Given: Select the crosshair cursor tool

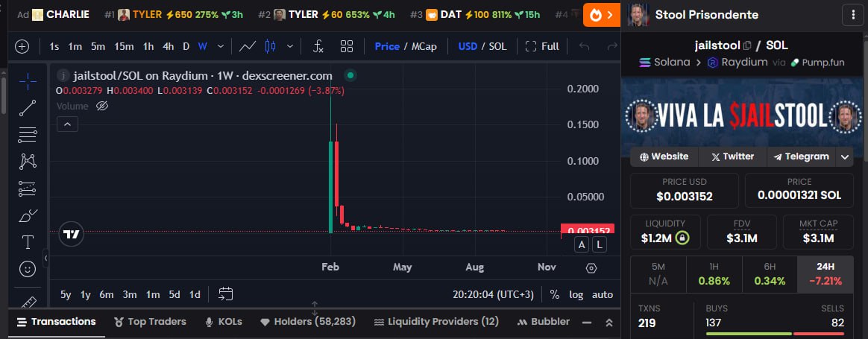Looking at the screenshot, I should point(28,81).
